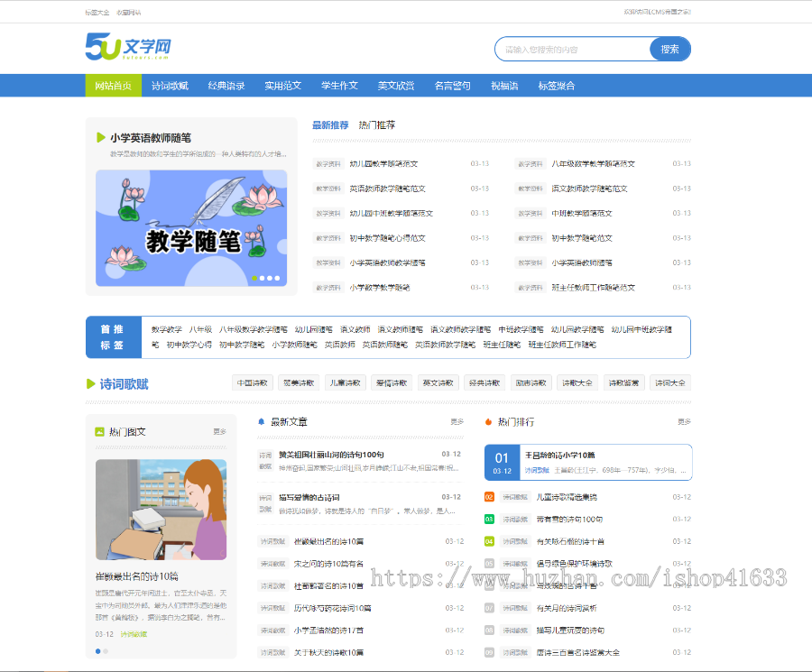Open article 初中教学随笔心得范文
This screenshot has height=672, width=812.
tap(387, 238)
